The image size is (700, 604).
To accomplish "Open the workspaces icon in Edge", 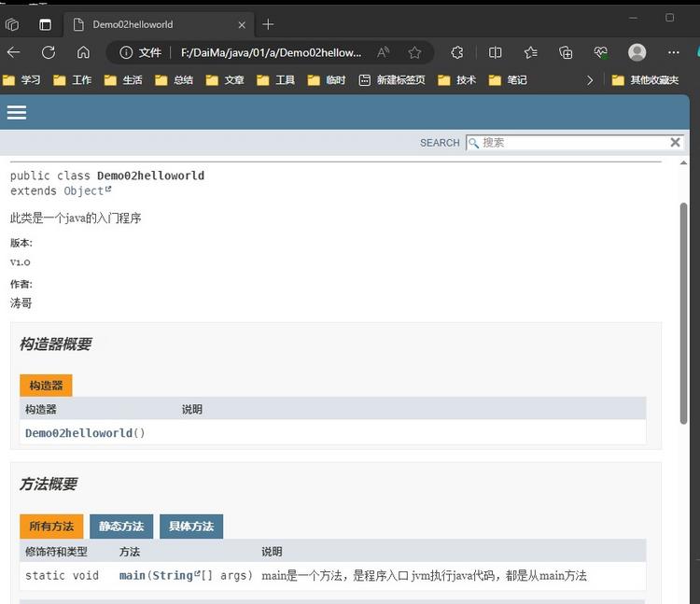I will click(x=12, y=24).
